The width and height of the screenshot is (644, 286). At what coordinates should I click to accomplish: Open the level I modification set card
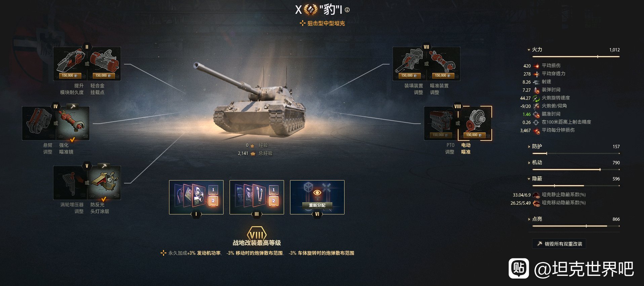196,197
